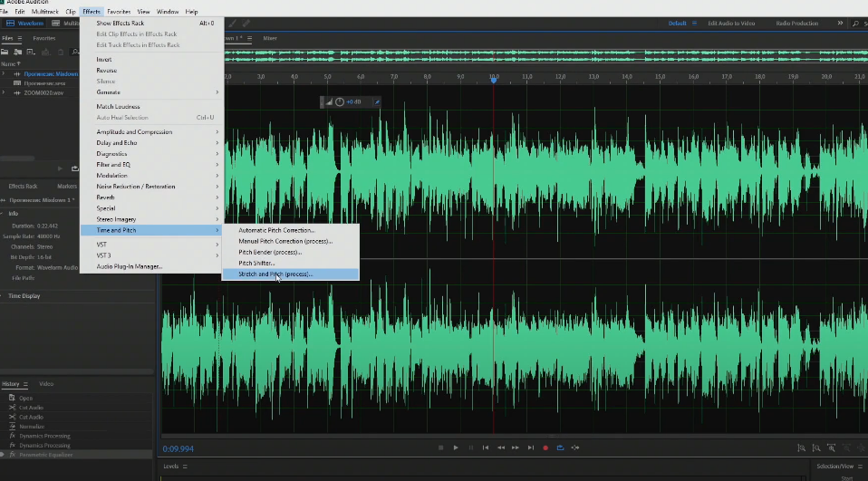Image resolution: width=868 pixels, height=481 pixels.
Task: Click the Fast Forward transport button
Action: [516, 447]
